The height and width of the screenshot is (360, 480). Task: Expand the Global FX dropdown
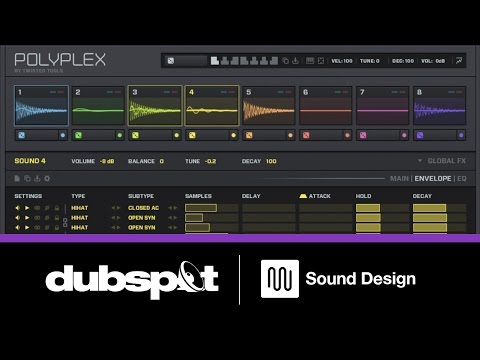click(x=420, y=161)
